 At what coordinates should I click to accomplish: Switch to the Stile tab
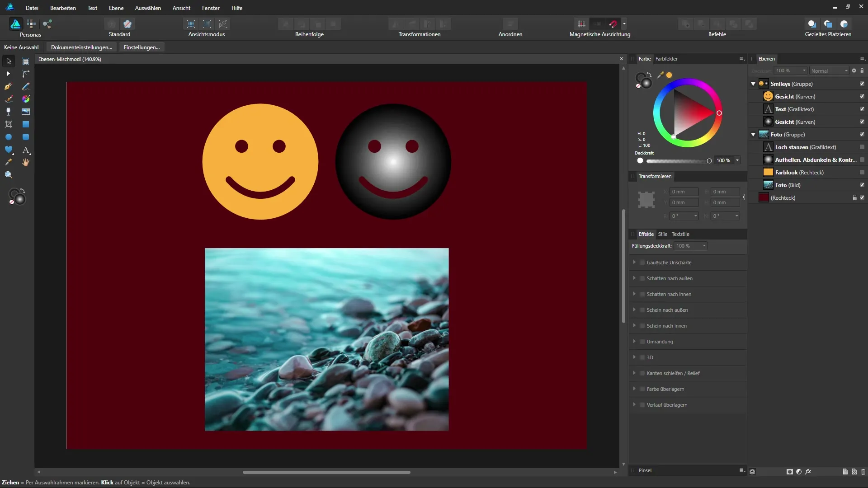click(662, 234)
